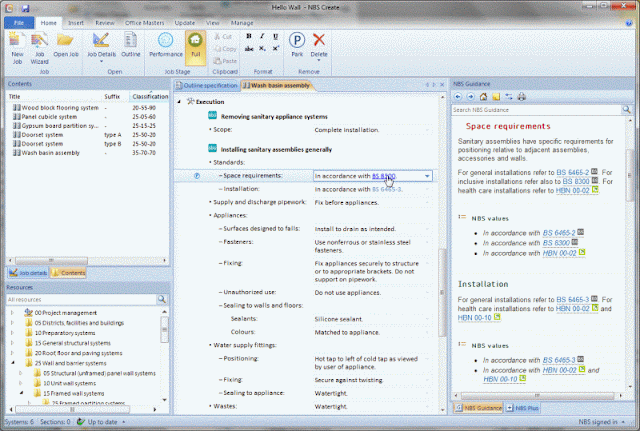Click the NBS Guidance search magnifier
The width and height of the screenshot is (640, 431).
click(x=626, y=109)
